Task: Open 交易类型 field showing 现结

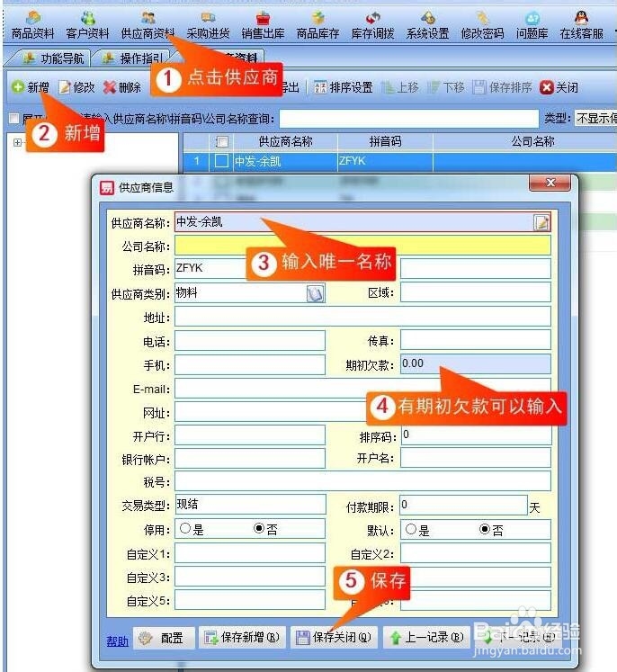Action: tap(250, 505)
